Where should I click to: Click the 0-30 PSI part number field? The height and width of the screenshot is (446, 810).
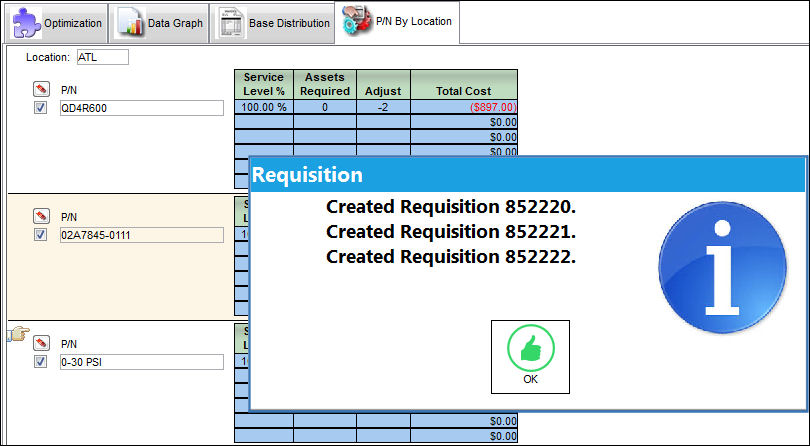point(142,362)
